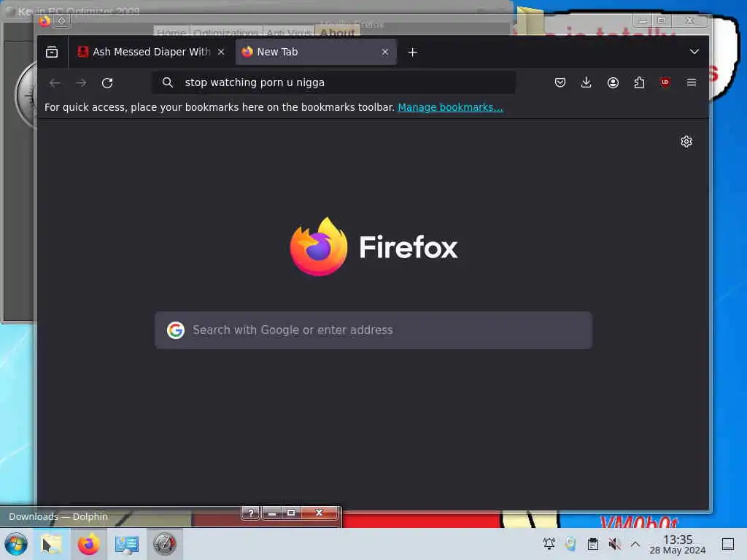
Task: Open system settings taskbar icon
Action: click(x=127, y=544)
